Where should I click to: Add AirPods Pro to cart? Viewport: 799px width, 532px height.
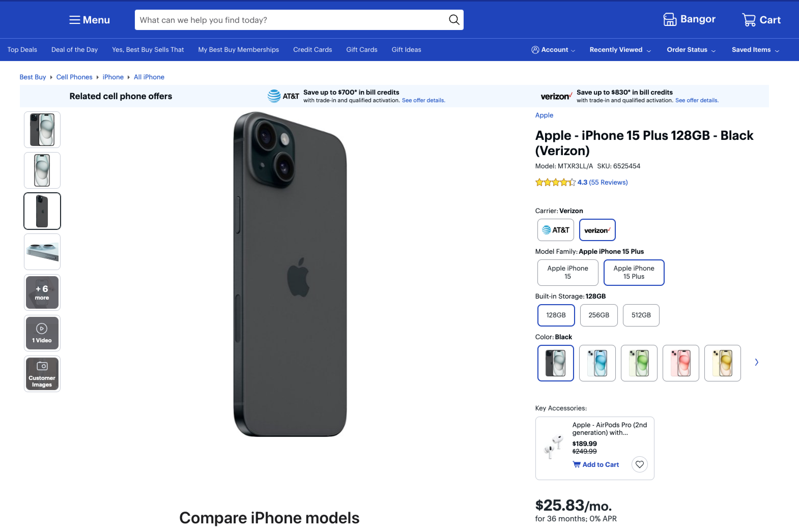(x=596, y=464)
